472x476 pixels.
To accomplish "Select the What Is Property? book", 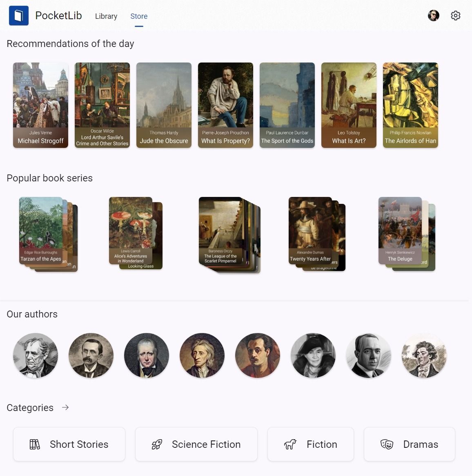I will (x=225, y=105).
